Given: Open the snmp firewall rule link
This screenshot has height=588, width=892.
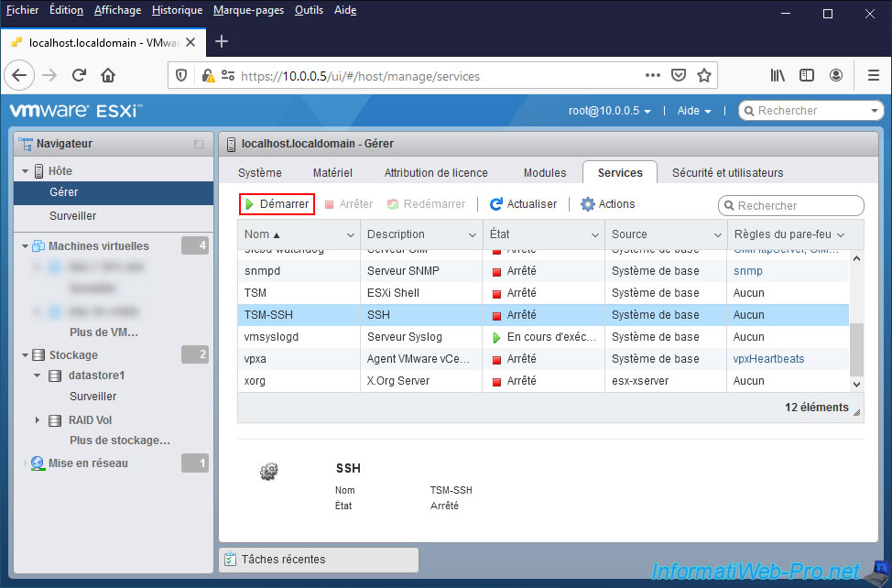Looking at the screenshot, I should pyautogui.click(x=747, y=271).
